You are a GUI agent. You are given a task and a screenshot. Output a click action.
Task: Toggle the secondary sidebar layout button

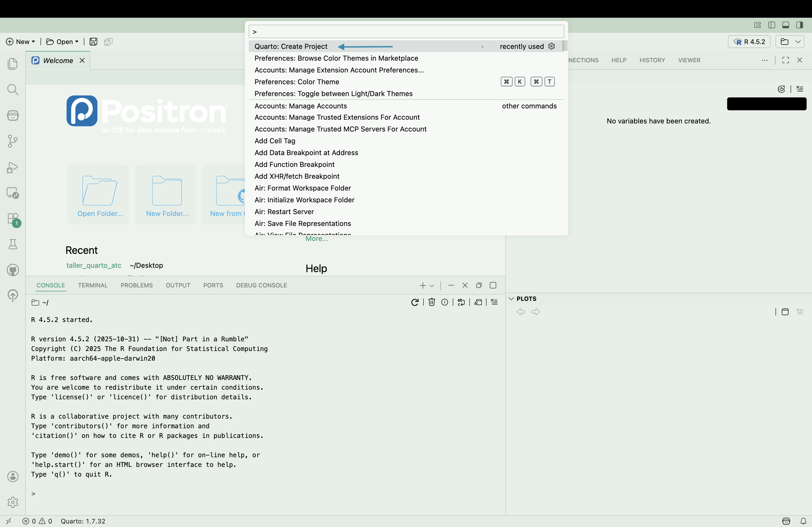click(799, 25)
